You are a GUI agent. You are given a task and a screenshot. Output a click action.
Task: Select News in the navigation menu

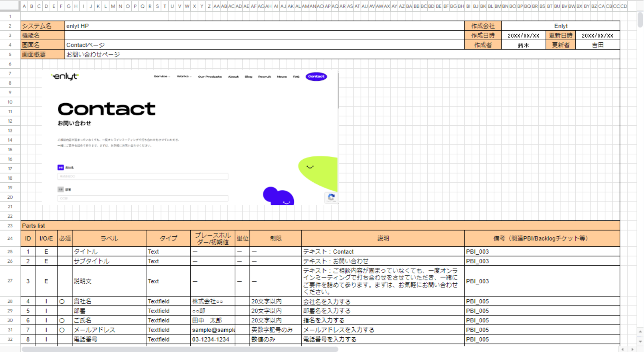(282, 77)
